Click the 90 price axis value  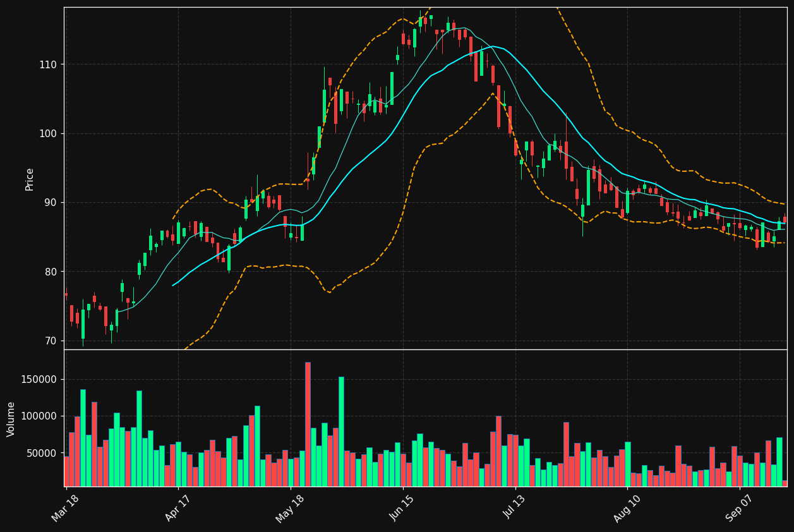pos(50,203)
